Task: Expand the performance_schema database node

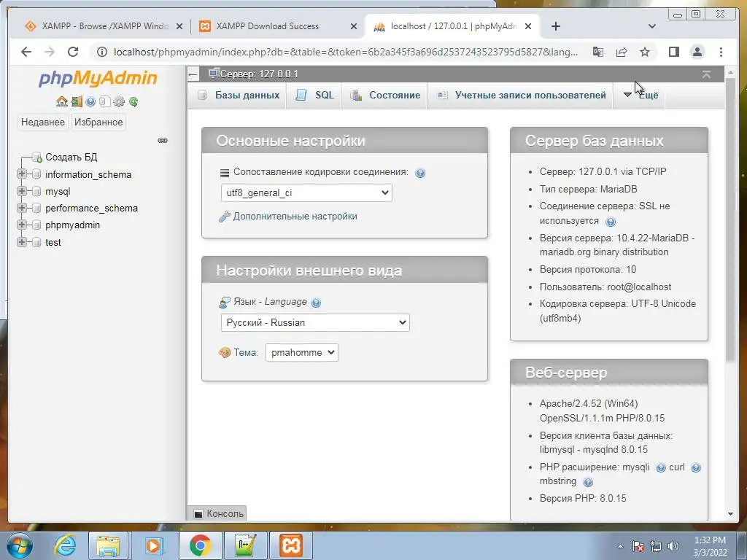Action: 21,208
